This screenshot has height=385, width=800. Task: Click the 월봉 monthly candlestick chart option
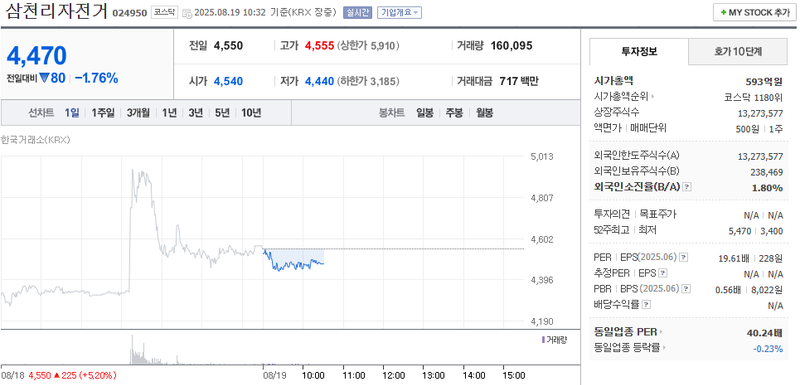(x=484, y=113)
